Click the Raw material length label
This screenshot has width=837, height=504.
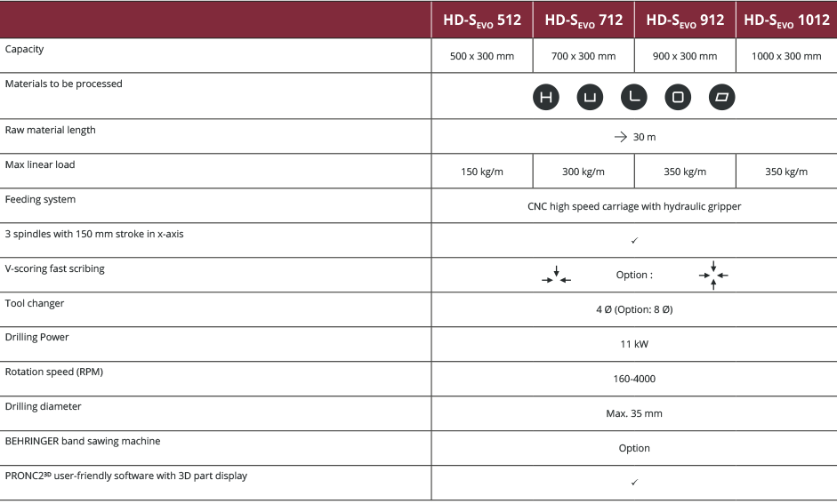click(50, 130)
